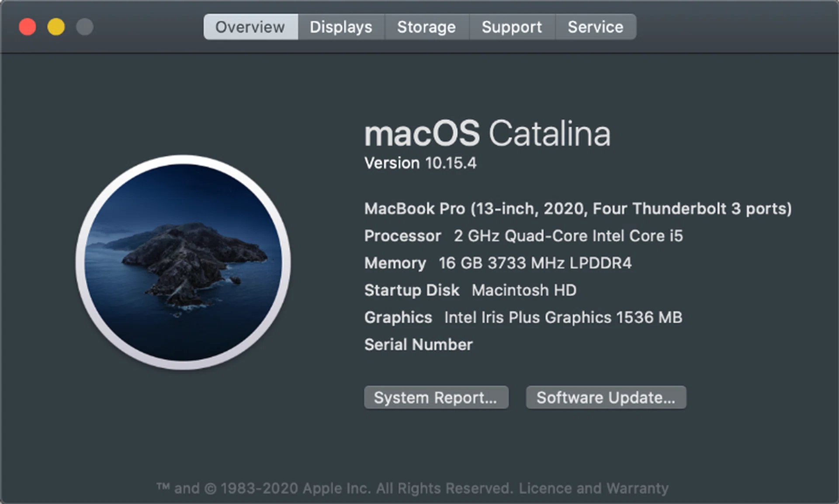The height and width of the screenshot is (504, 839).
Task: Click the Startup Disk Macintosh HD entry
Action: click(x=470, y=290)
